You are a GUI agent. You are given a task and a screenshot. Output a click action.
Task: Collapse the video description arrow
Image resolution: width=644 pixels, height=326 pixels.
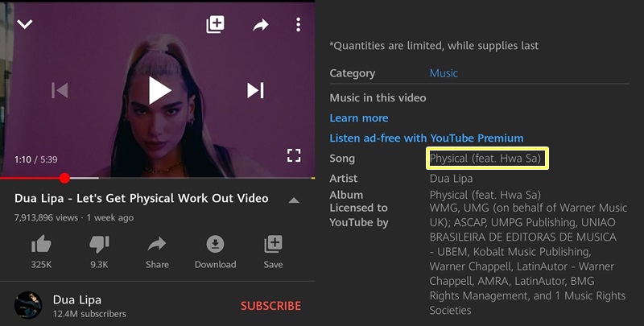coord(294,200)
